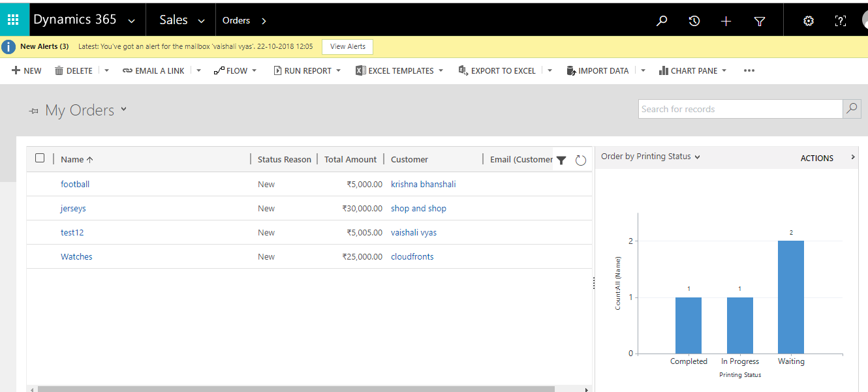Image resolution: width=868 pixels, height=392 pixels.
Task: Sort by Total Amount column header
Action: point(350,159)
